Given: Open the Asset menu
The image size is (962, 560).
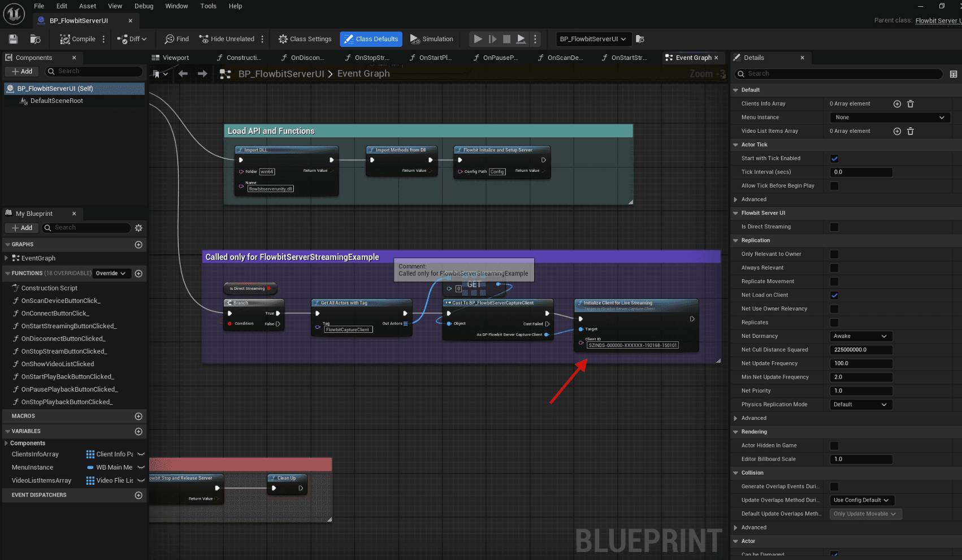Looking at the screenshot, I should pyautogui.click(x=88, y=6).
